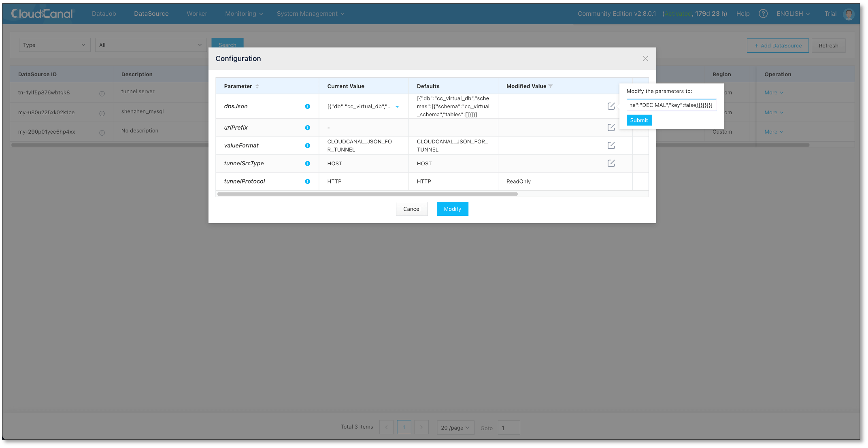
Task: Open the Help question mark icon
Action: (x=763, y=13)
